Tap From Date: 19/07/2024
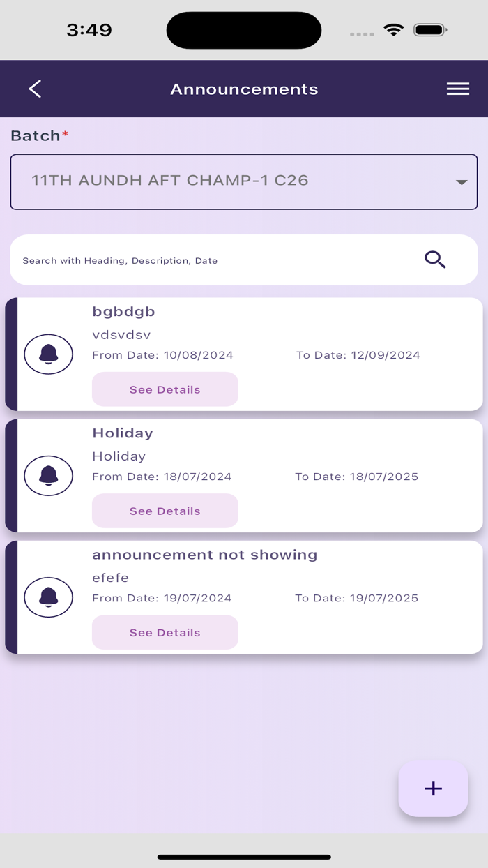This screenshot has width=488, height=868. point(162,598)
